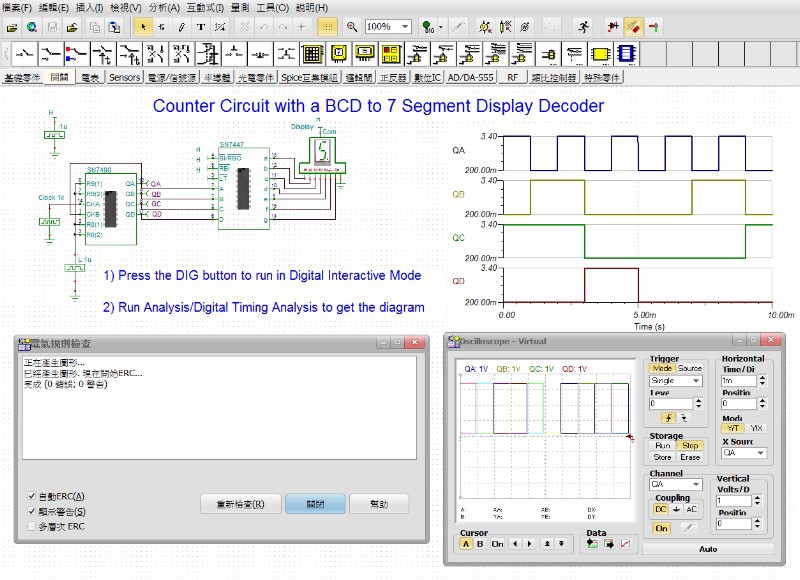Open the 分析(A) menu

pyautogui.click(x=164, y=7)
